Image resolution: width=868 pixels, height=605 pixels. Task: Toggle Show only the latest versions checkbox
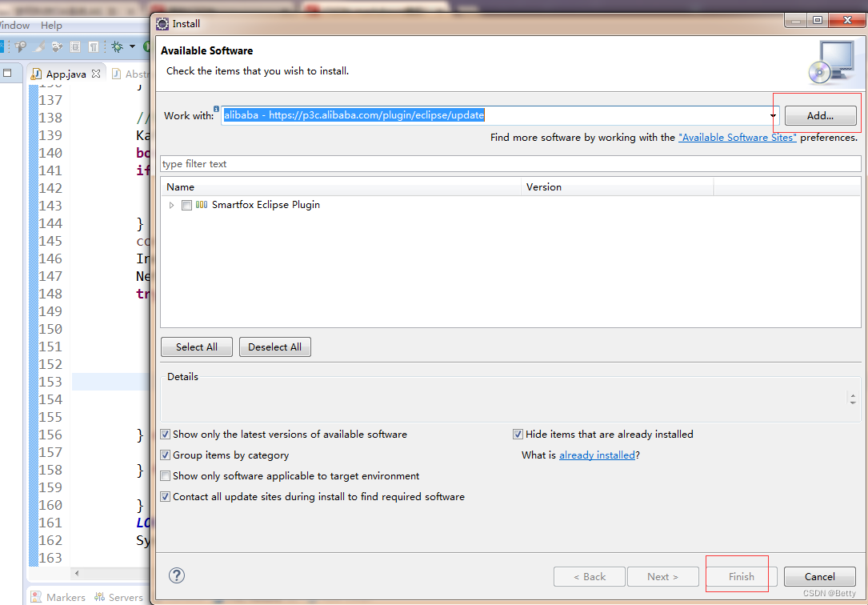point(165,435)
